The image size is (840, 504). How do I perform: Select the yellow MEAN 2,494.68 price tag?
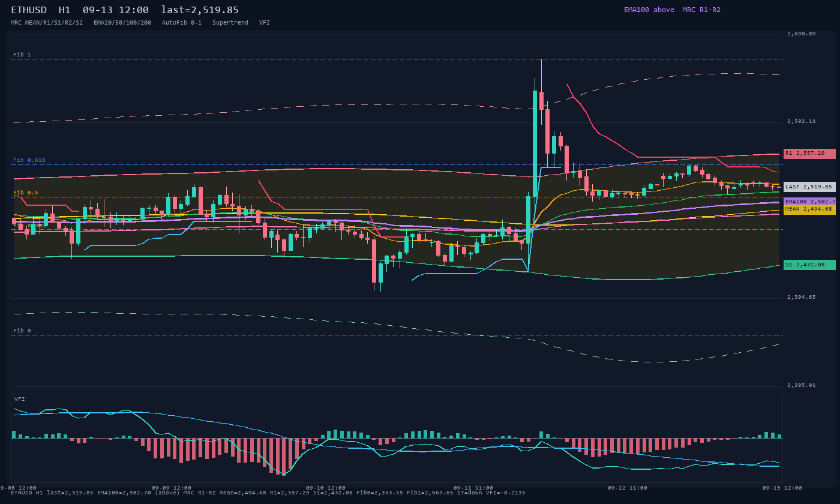809,209
